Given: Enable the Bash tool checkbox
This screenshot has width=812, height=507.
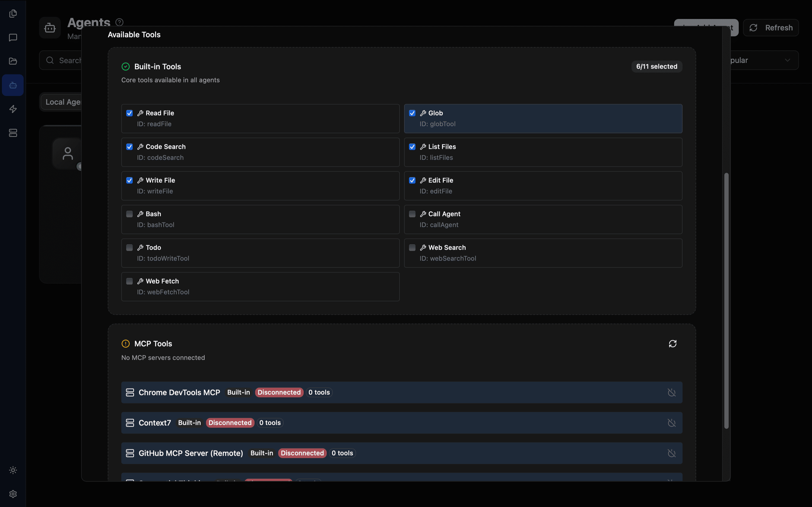Looking at the screenshot, I should tap(129, 214).
